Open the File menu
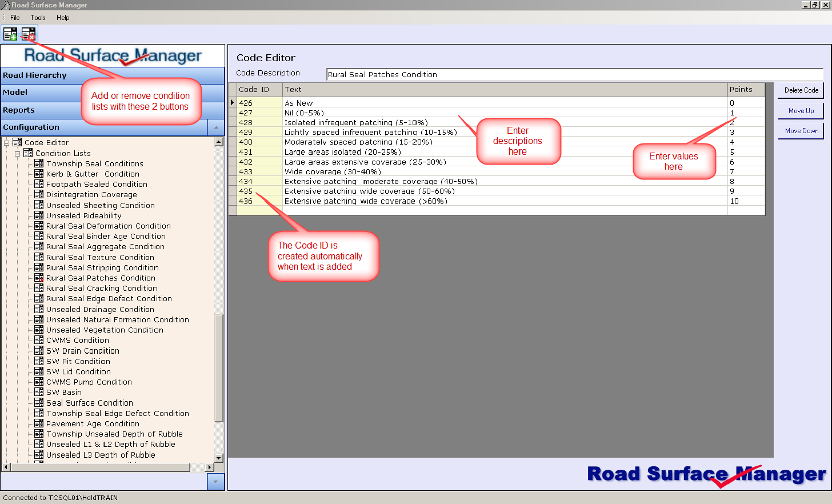The width and height of the screenshot is (832, 504). pyautogui.click(x=15, y=18)
